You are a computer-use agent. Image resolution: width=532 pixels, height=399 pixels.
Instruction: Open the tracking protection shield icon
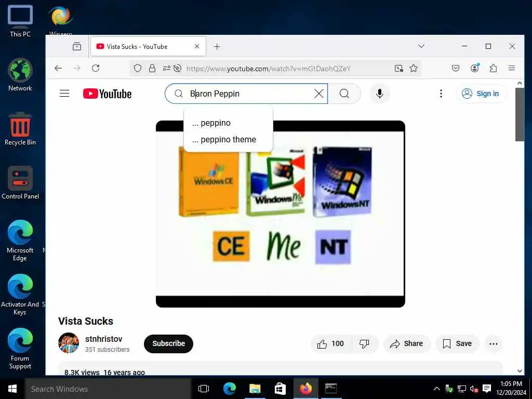[x=137, y=68]
